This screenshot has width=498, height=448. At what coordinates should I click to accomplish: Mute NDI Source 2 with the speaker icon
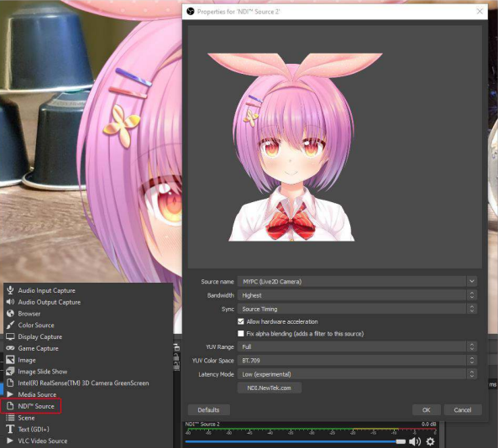point(415,441)
